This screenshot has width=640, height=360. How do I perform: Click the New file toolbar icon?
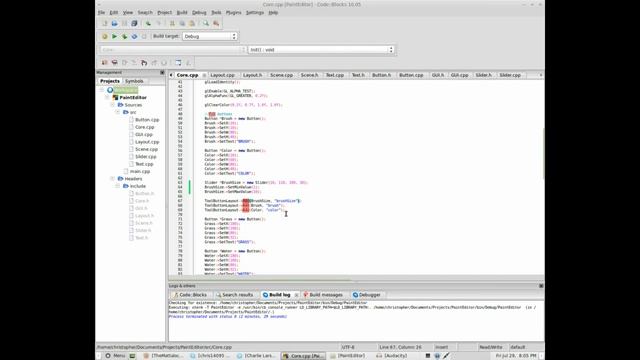104,24
